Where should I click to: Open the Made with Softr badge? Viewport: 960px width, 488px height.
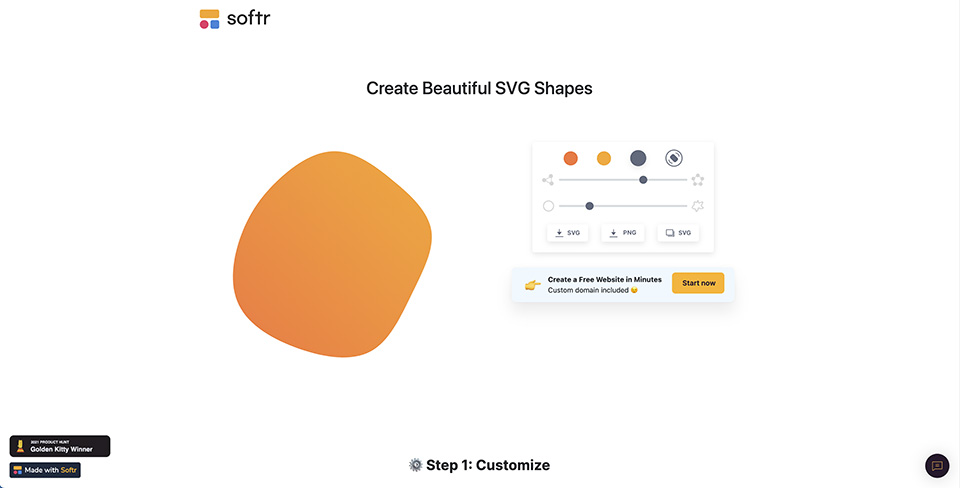[45, 470]
